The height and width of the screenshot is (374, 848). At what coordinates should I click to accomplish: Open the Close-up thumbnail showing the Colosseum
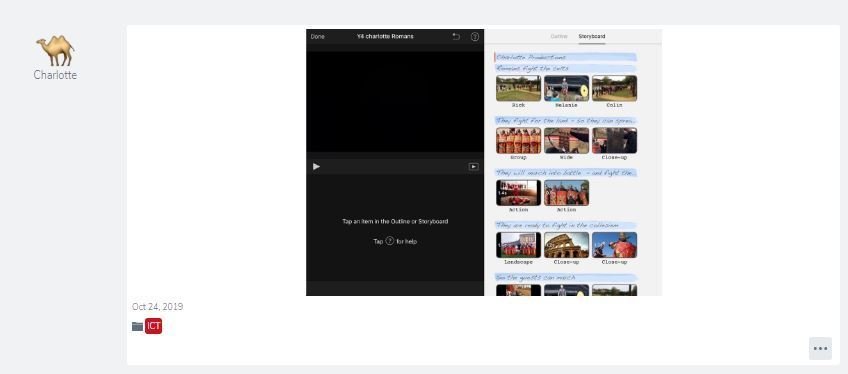566,245
